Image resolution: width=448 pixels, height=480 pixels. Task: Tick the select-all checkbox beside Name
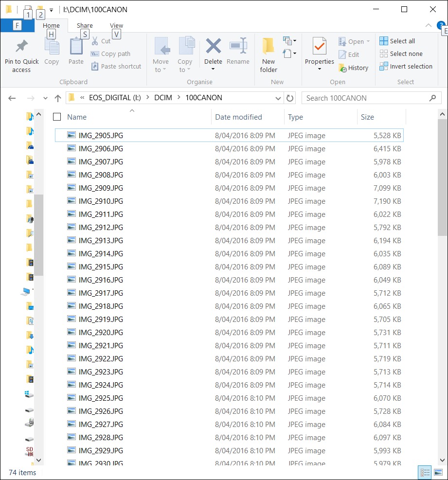57,117
